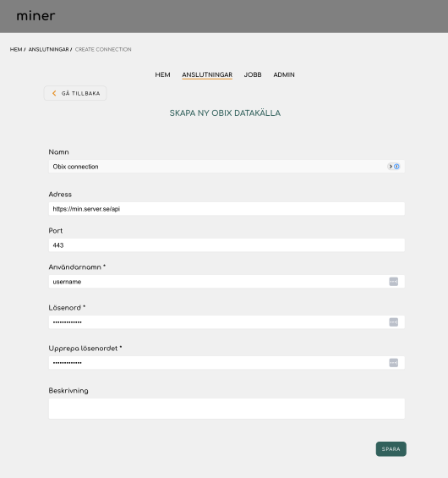
Task: Focus the Namn input field
Action: (x=227, y=167)
